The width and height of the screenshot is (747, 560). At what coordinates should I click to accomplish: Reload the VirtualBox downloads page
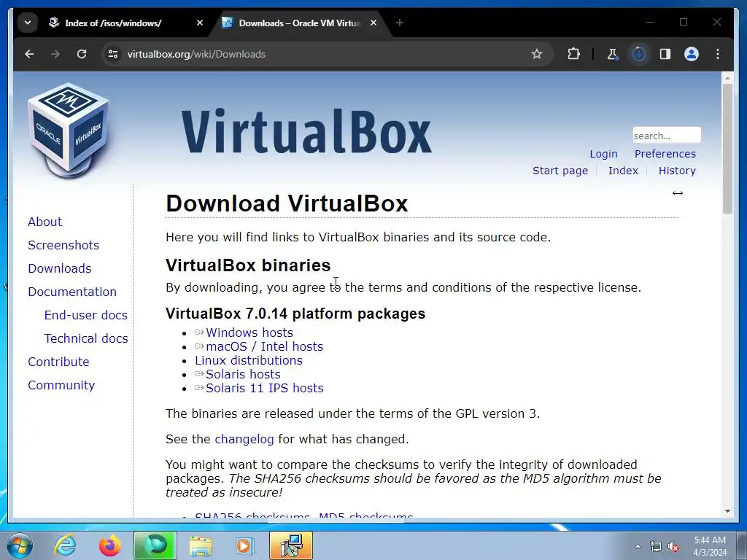click(82, 54)
